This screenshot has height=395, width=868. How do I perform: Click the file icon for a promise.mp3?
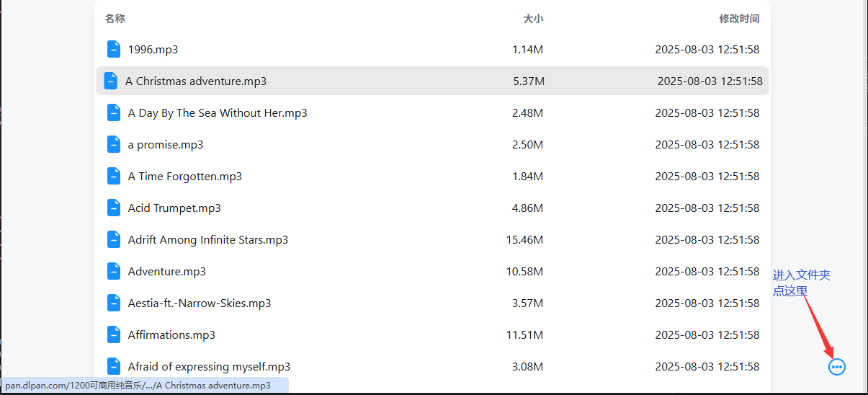click(x=114, y=144)
